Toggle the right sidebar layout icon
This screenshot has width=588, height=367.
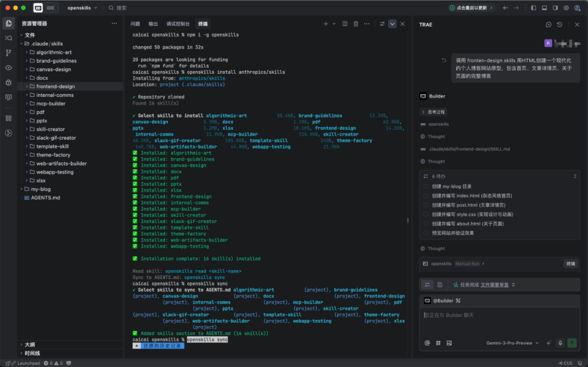[555, 8]
